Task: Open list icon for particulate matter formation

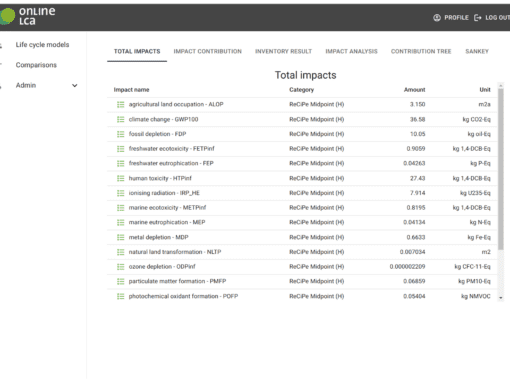Action: click(120, 281)
